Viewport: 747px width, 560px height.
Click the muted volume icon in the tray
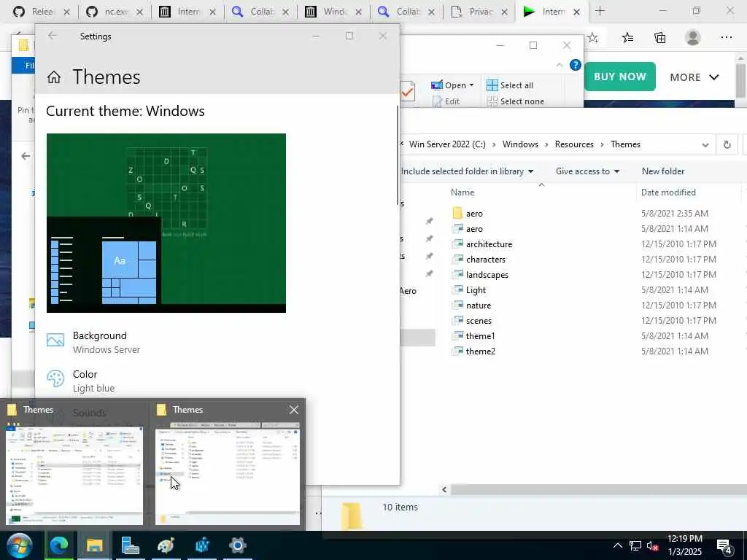tap(653, 545)
